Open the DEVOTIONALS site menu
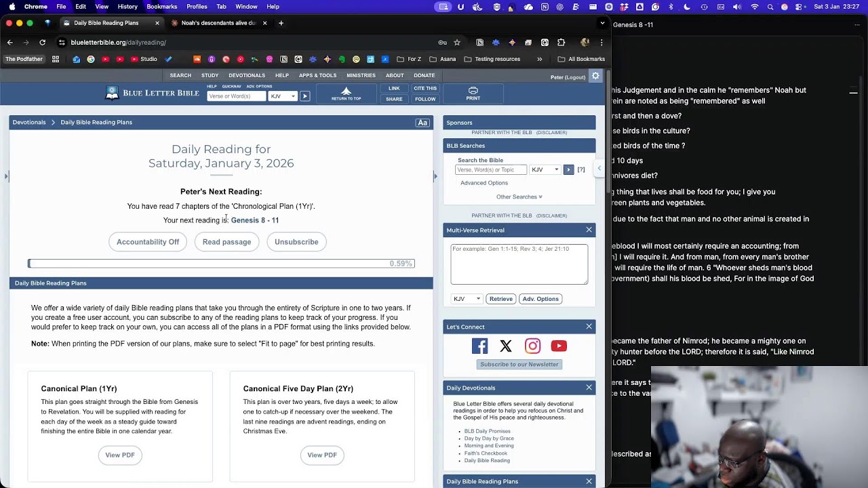 click(247, 75)
